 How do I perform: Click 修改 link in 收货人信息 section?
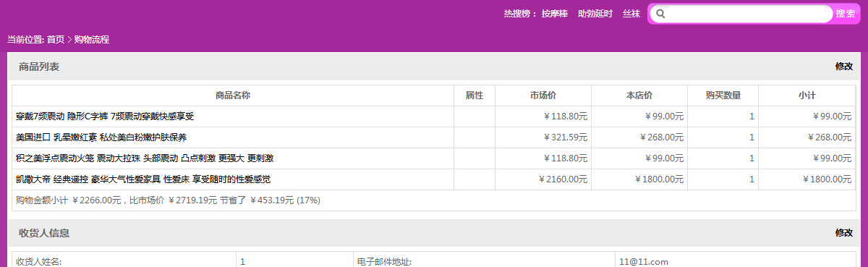click(844, 233)
